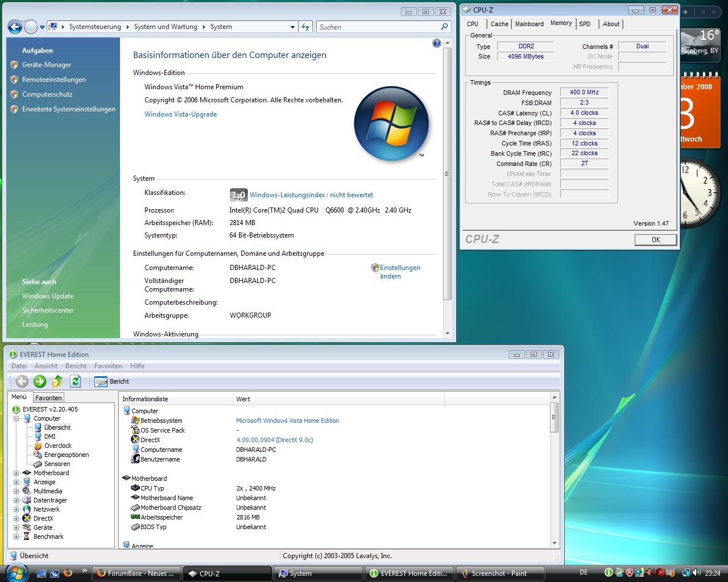Click the address bar refresh icon
The image size is (728, 582).
pyautogui.click(x=305, y=27)
